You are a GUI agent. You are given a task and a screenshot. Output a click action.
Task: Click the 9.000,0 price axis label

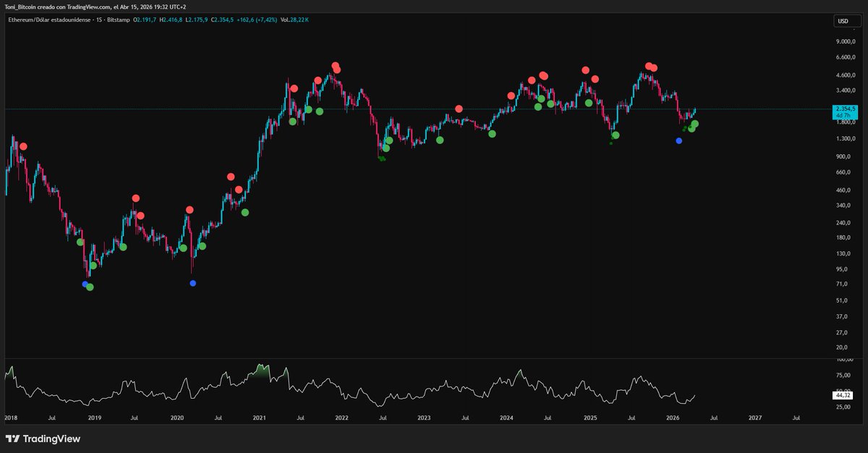coord(846,42)
